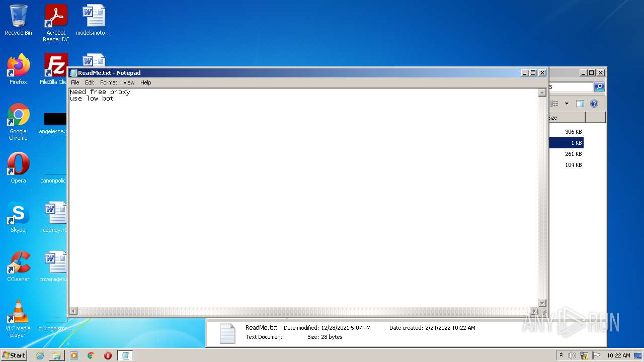Open Notepad View menu
The width and height of the screenshot is (644, 362).
[129, 82]
